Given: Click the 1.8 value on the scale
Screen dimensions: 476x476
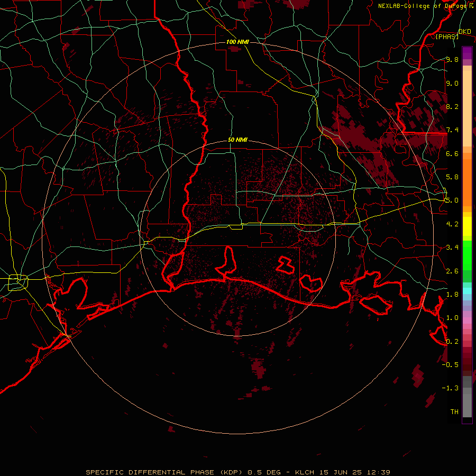Looking at the screenshot, I should (452, 294).
